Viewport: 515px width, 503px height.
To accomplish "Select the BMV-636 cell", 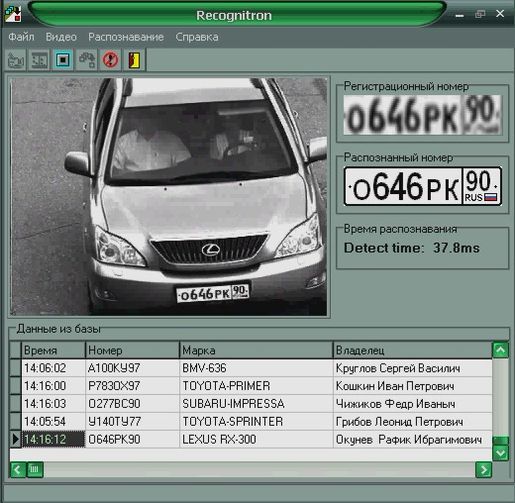I will pyautogui.click(x=256, y=368).
